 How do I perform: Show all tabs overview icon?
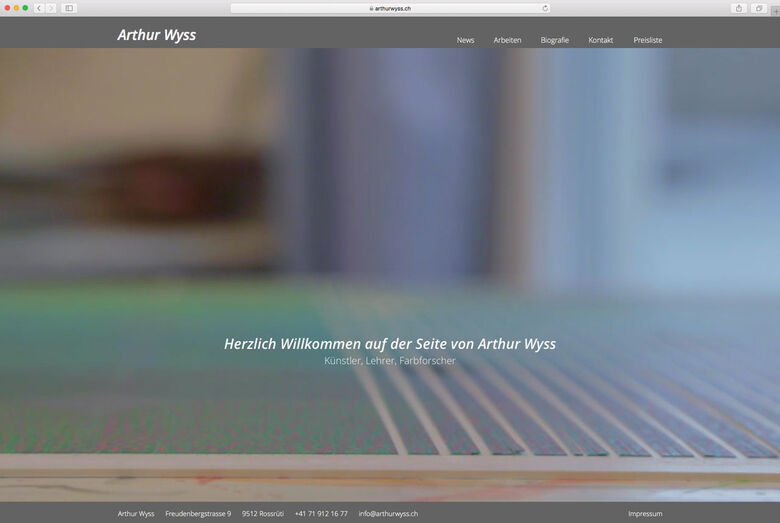click(x=759, y=8)
